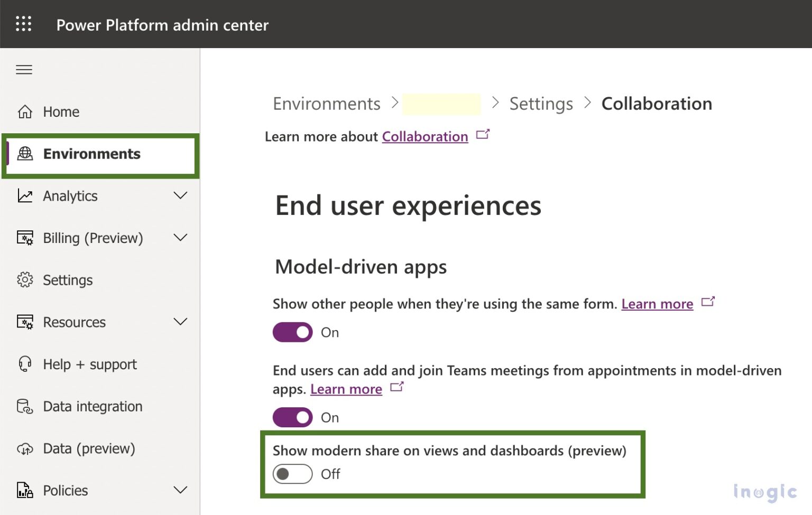This screenshot has height=515, width=812.
Task: Select the Data integration icon
Action: (24, 406)
